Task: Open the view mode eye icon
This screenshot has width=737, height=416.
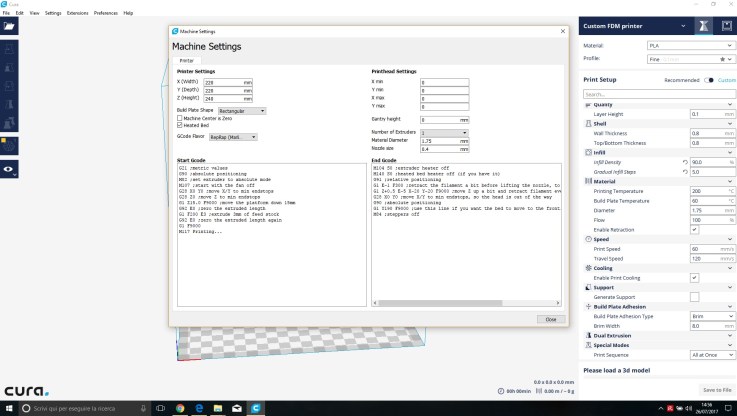Action: (x=9, y=169)
